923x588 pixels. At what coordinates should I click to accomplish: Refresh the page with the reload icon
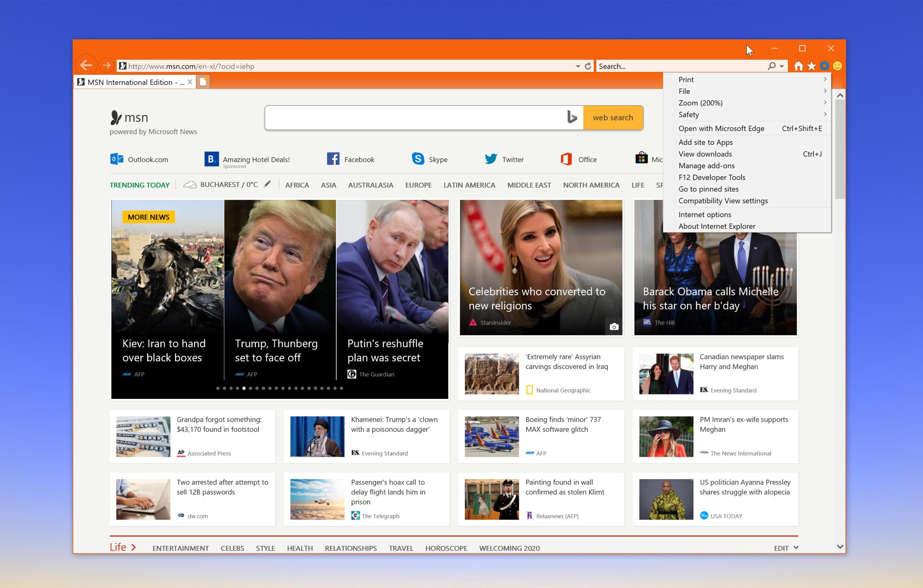tap(588, 66)
